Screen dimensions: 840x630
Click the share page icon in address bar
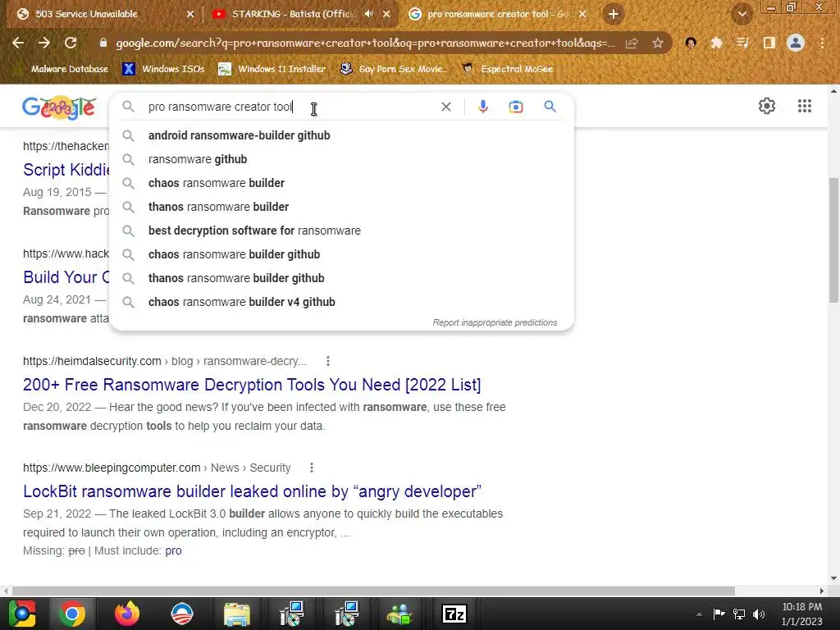click(x=632, y=43)
